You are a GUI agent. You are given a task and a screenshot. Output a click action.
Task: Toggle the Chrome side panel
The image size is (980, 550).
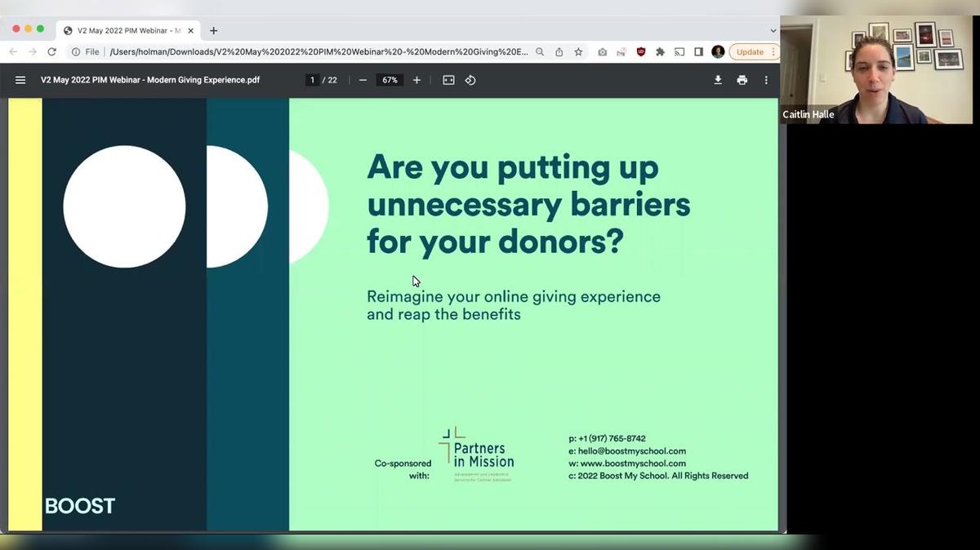(698, 51)
